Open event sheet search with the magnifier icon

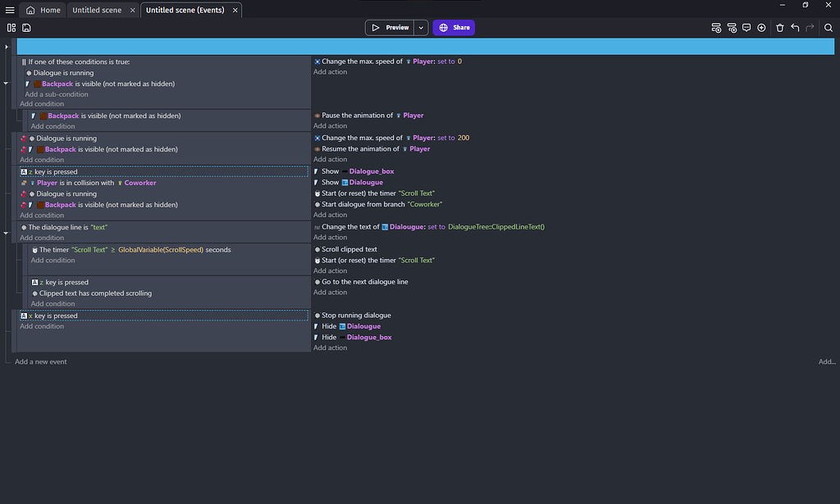pyautogui.click(x=829, y=27)
